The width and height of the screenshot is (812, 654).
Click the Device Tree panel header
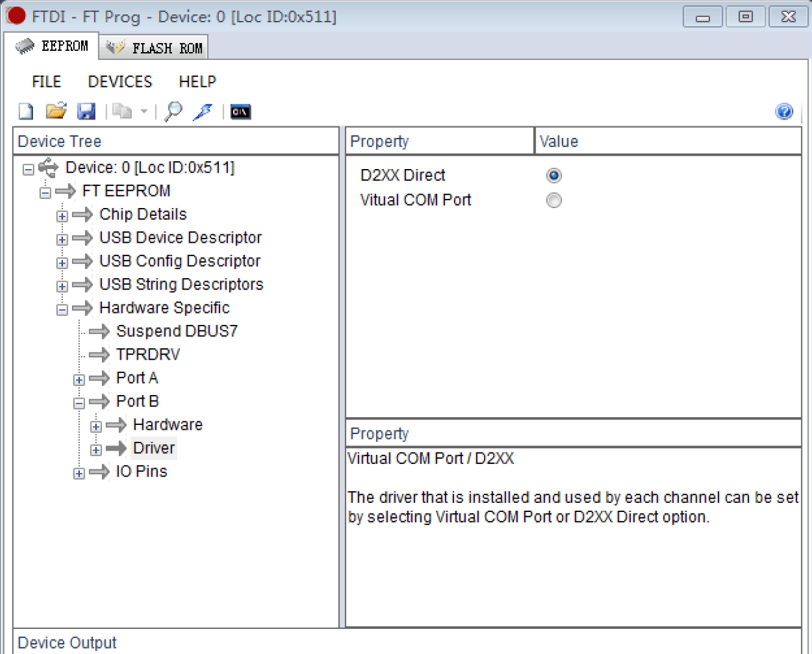point(176,141)
